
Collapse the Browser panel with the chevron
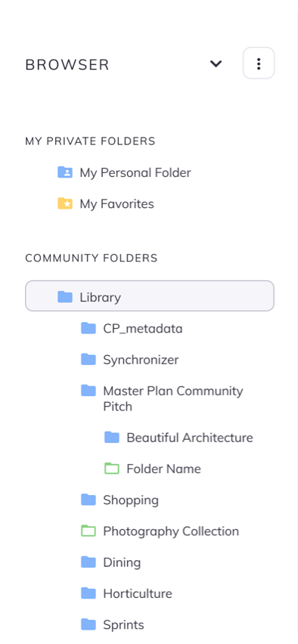click(x=216, y=63)
